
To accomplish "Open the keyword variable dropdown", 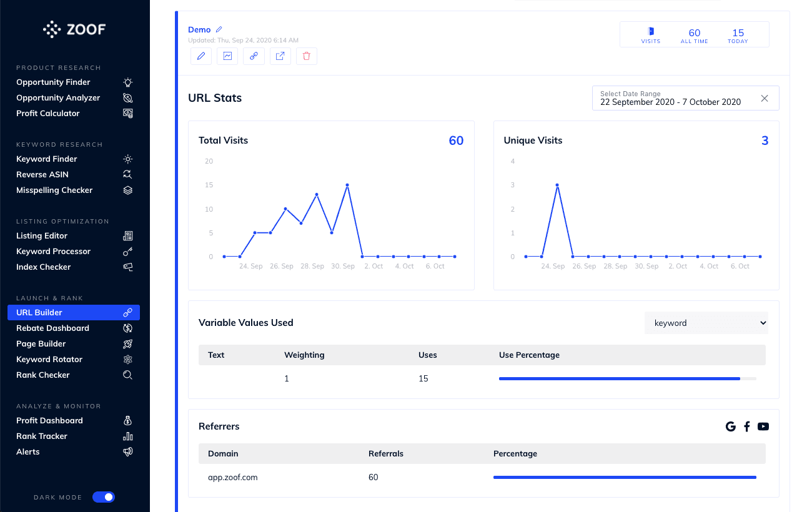I will click(706, 323).
